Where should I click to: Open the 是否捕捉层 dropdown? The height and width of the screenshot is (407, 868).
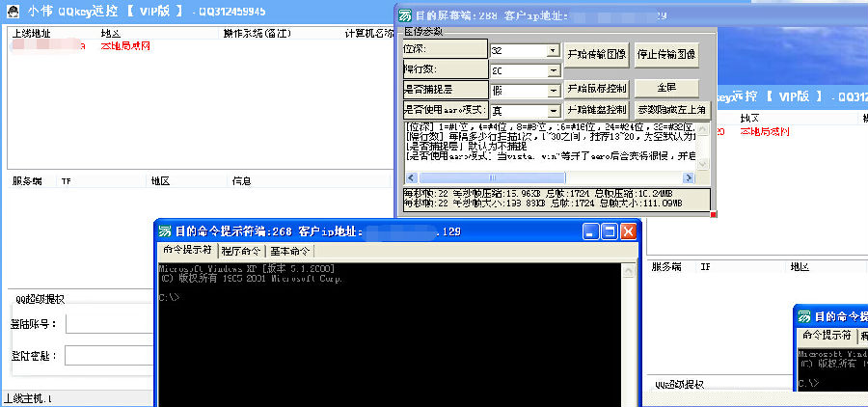pos(553,91)
